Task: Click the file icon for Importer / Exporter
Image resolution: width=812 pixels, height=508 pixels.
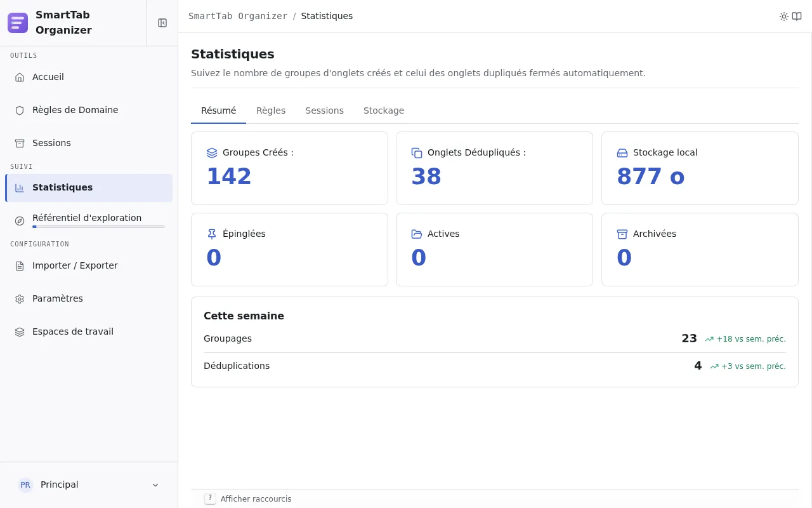Action: [x=20, y=266]
